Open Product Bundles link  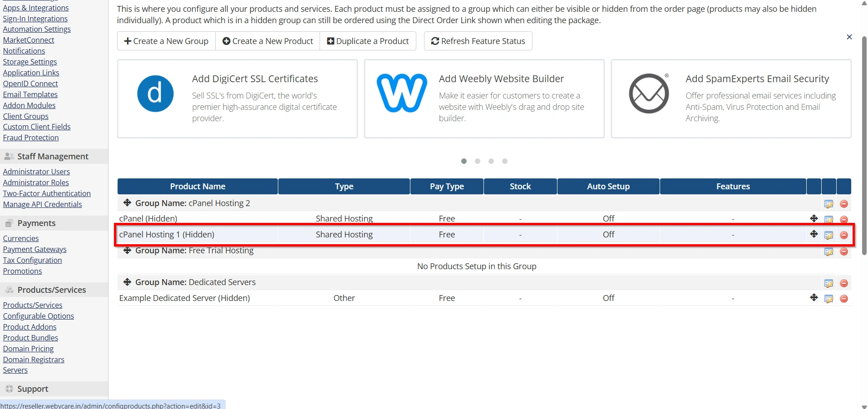click(30, 338)
